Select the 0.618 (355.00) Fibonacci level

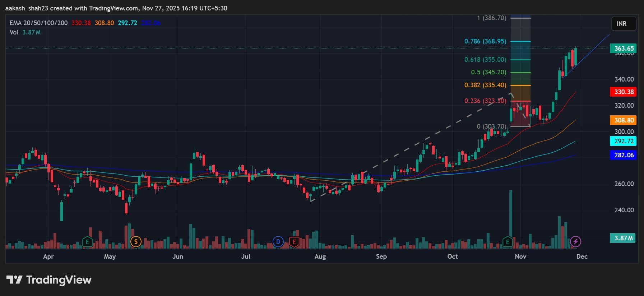(485, 60)
